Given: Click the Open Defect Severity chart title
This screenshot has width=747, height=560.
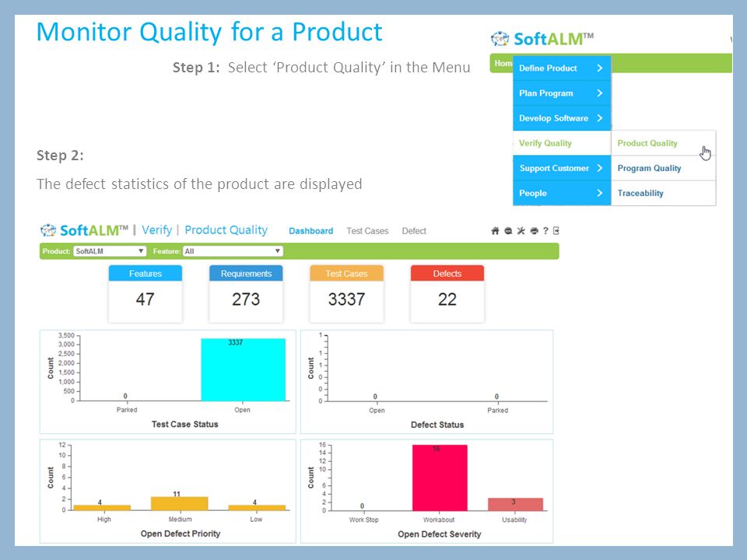Looking at the screenshot, I should 439,534.
